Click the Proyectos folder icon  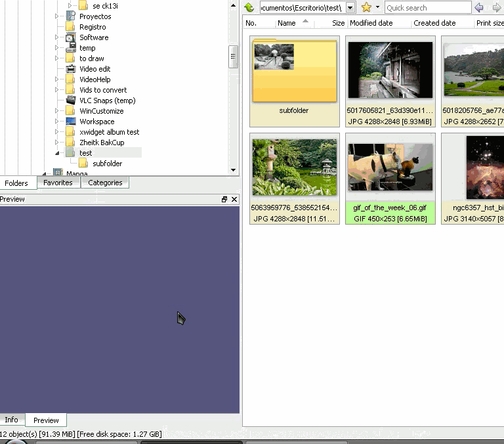click(70, 16)
